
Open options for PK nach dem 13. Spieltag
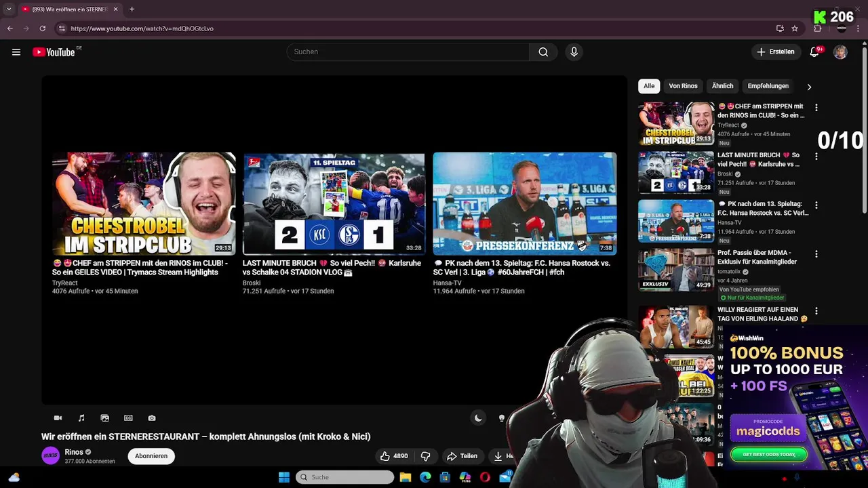tap(816, 205)
